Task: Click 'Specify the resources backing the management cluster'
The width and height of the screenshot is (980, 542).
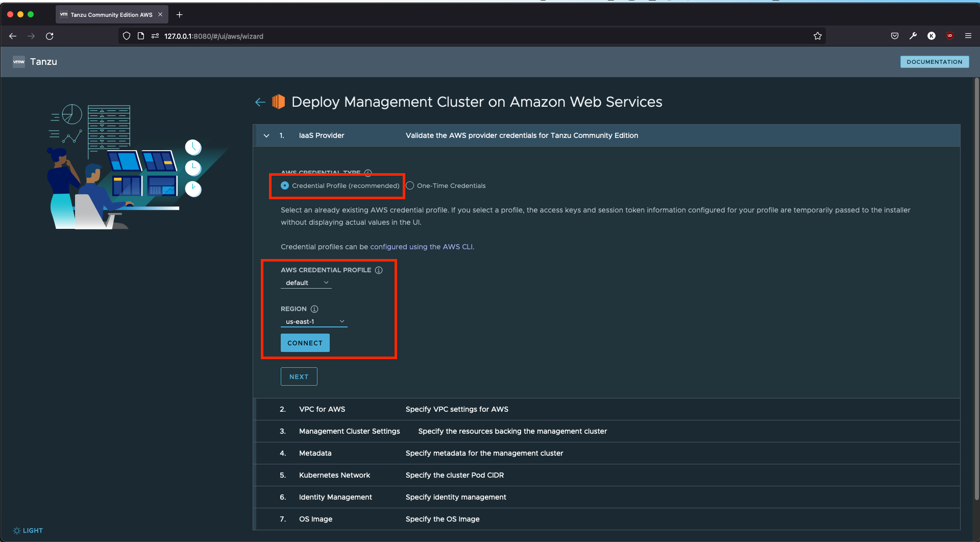Action: (512, 431)
